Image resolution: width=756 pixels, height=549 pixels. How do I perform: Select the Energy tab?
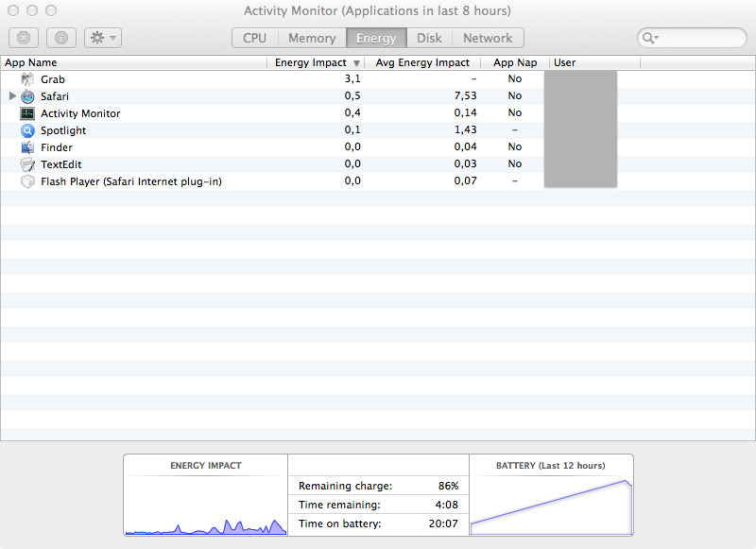pos(376,38)
